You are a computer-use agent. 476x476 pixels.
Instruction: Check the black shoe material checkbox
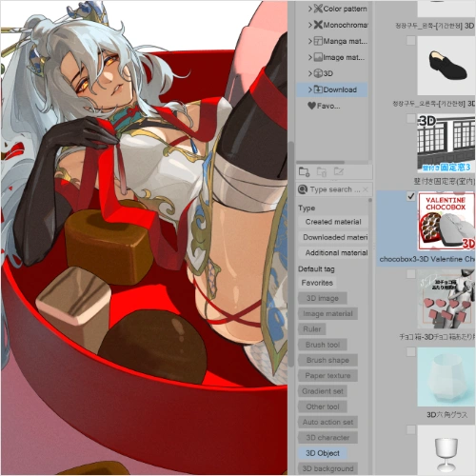[411, 40]
